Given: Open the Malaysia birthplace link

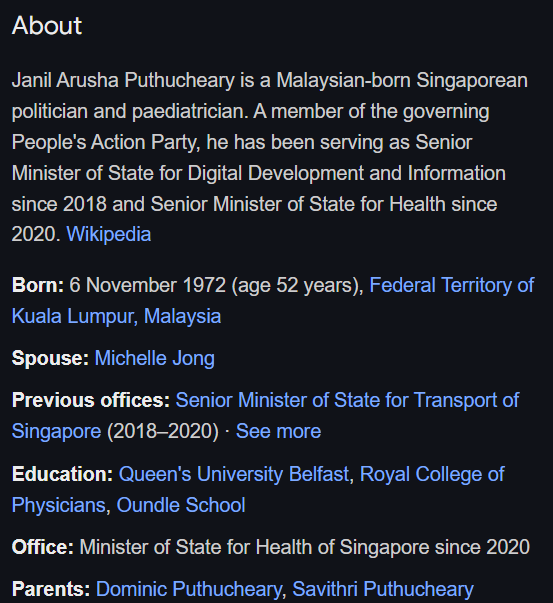Looking at the screenshot, I should (182, 316).
